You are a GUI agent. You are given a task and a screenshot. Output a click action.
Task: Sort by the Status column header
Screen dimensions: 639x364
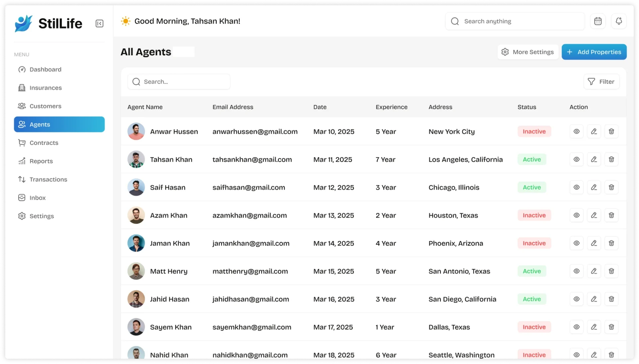(x=527, y=107)
